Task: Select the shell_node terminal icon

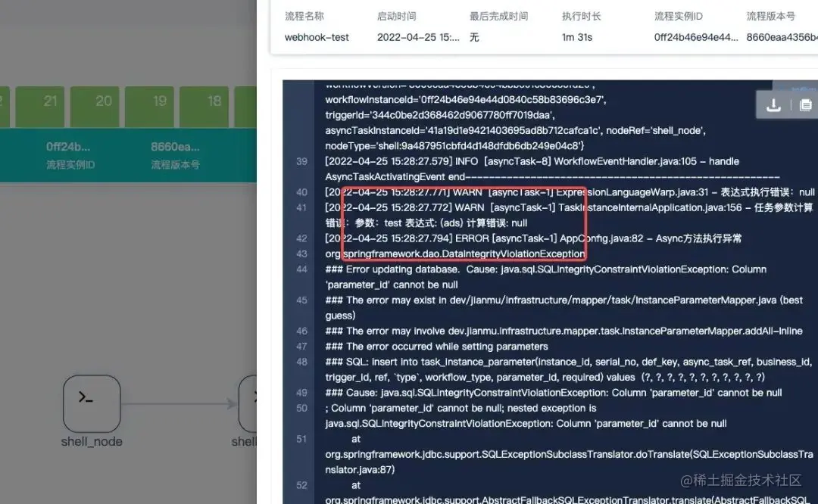Action: click(91, 403)
